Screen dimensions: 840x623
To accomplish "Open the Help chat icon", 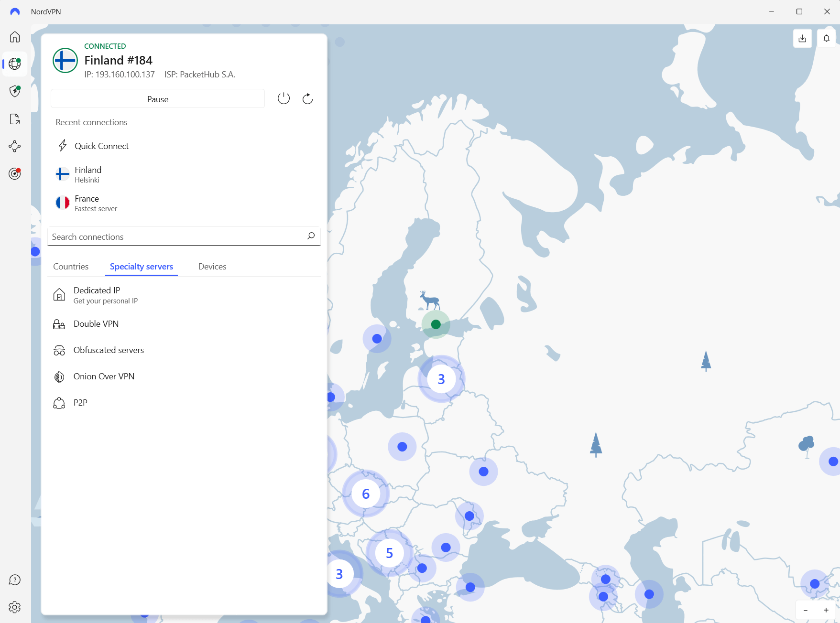I will tap(15, 580).
